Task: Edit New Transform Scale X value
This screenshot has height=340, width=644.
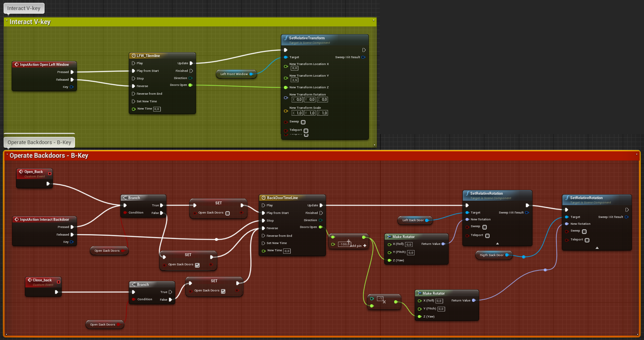Action: pyautogui.click(x=297, y=113)
